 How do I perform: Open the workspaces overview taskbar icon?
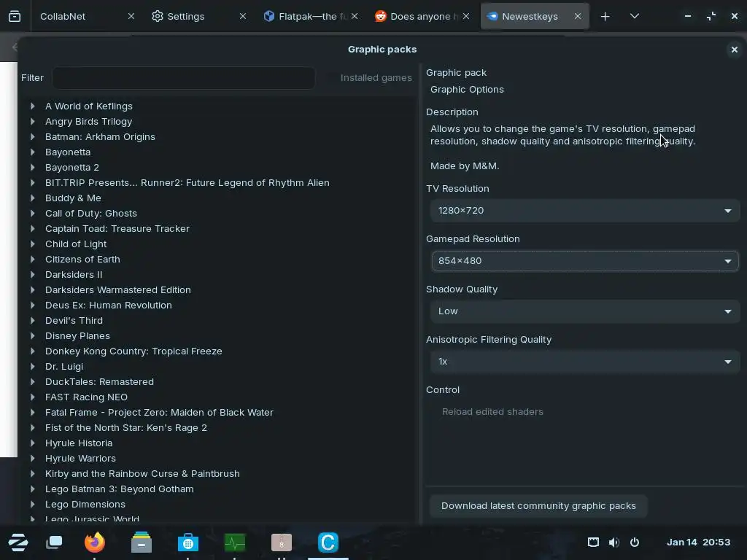(54, 542)
